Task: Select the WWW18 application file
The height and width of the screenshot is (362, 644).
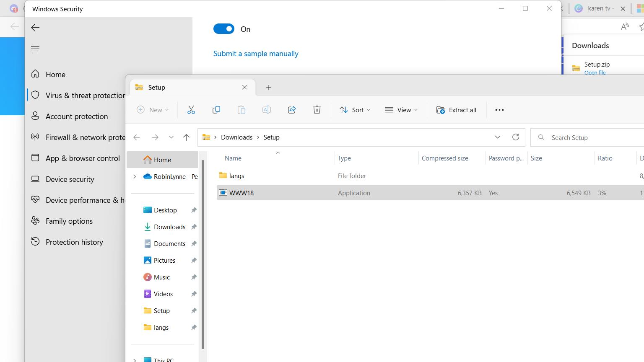Action: point(241,193)
